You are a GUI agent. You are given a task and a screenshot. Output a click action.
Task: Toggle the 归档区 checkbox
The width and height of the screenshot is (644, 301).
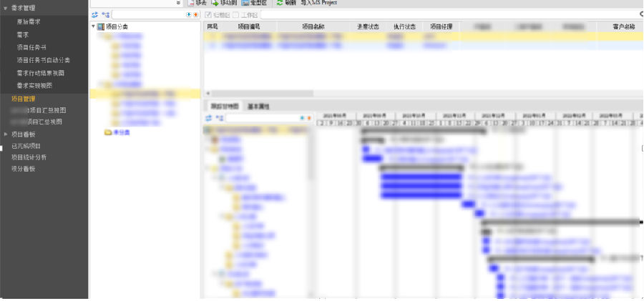(x=208, y=15)
